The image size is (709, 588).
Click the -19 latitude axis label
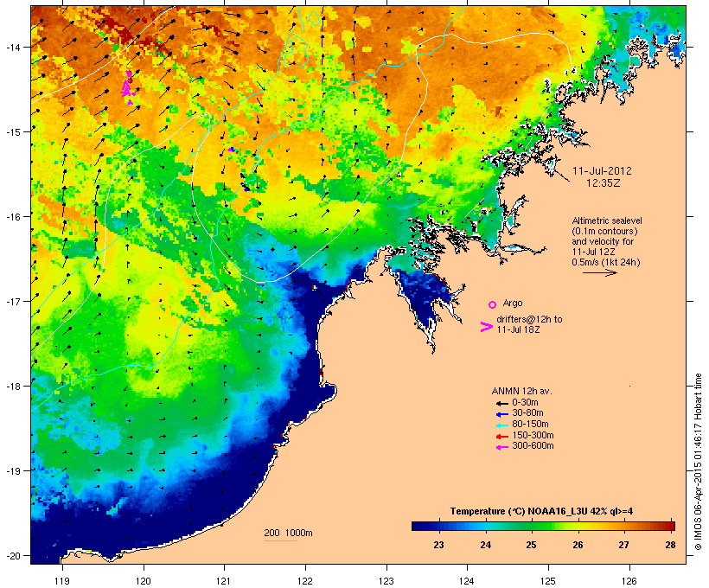coord(12,471)
